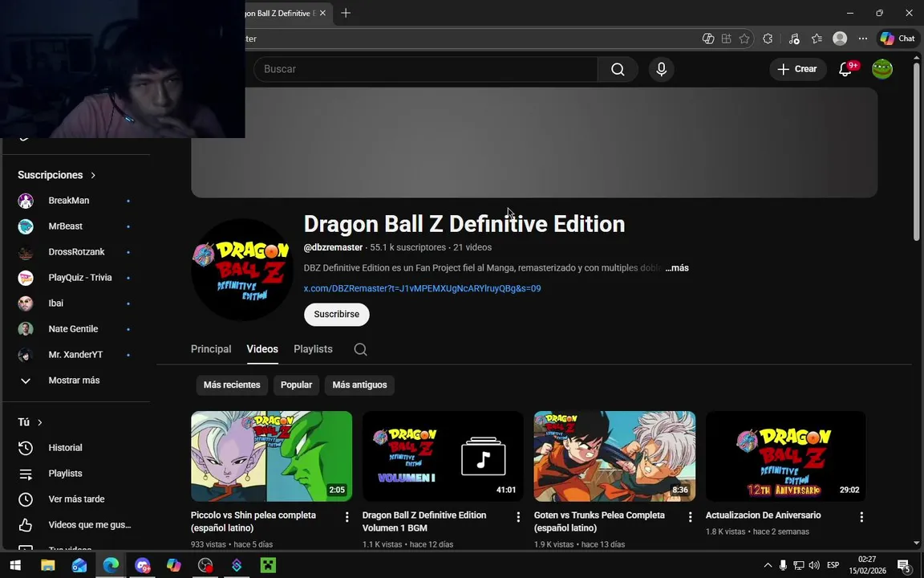Expand Suscripciones section chevron

[93, 175]
